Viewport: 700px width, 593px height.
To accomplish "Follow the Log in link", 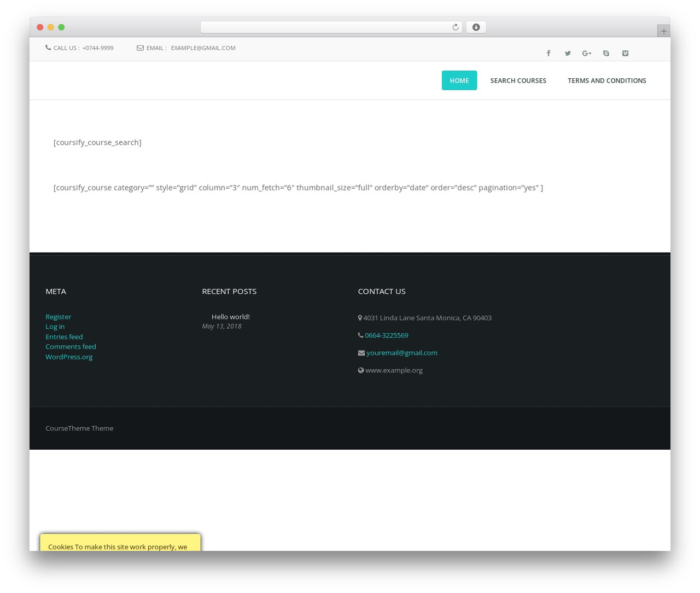I will (x=55, y=327).
